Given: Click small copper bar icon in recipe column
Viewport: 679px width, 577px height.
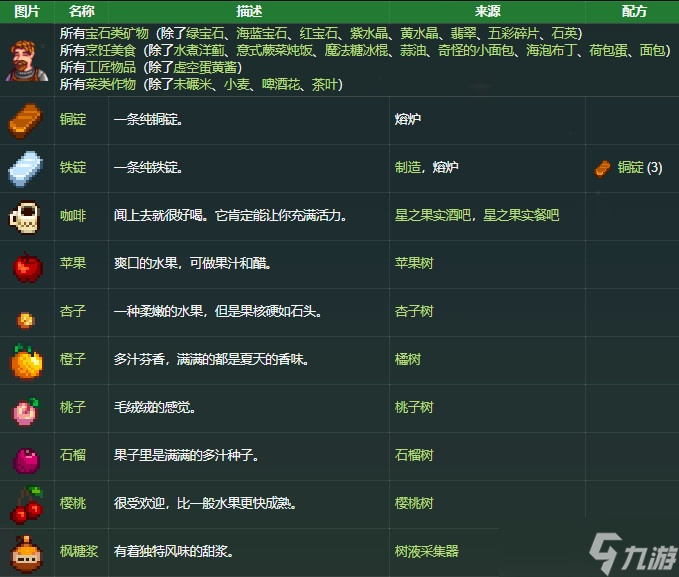Looking at the screenshot, I should pyautogui.click(x=602, y=169).
